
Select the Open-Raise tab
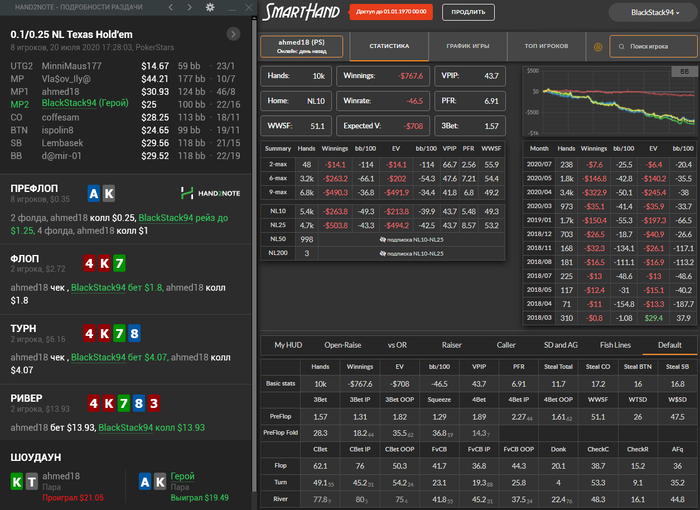(342, 345)
